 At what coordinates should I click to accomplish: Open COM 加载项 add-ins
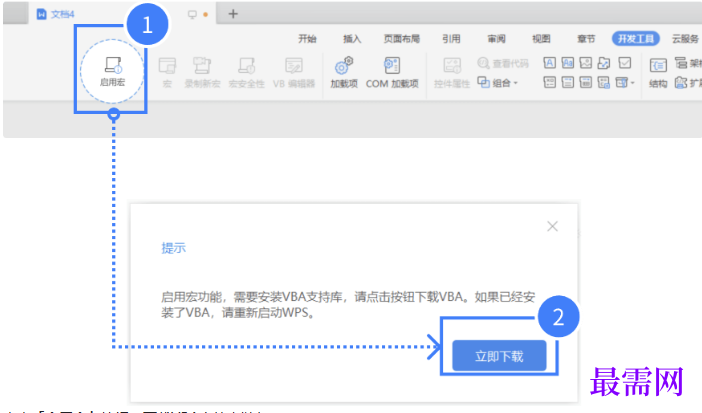(392, 72)
